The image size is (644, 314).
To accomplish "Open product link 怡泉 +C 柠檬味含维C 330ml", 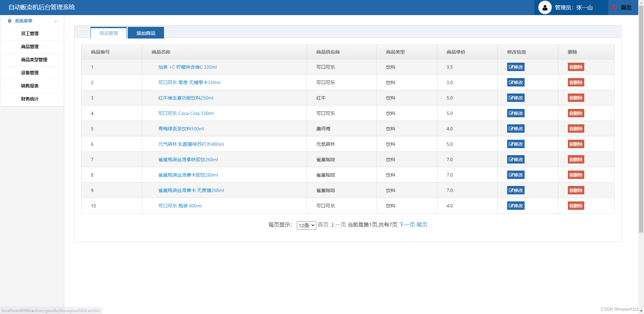I will 187,67.
